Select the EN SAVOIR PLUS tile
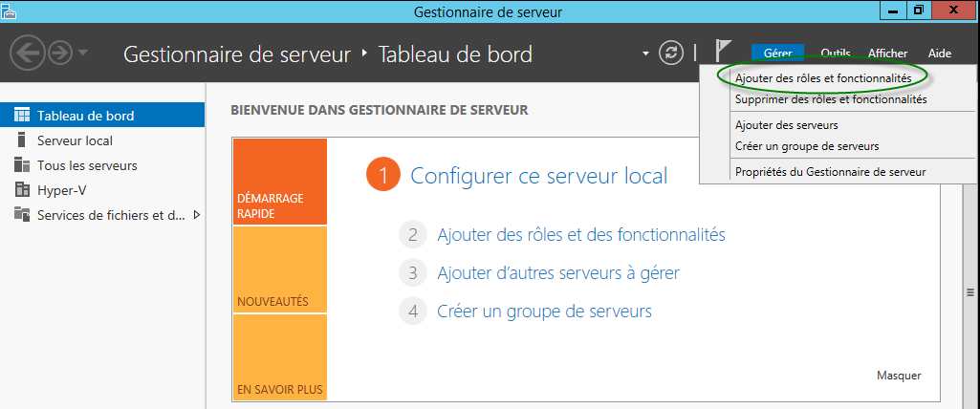Screen dimensions: 980x409 280,357
